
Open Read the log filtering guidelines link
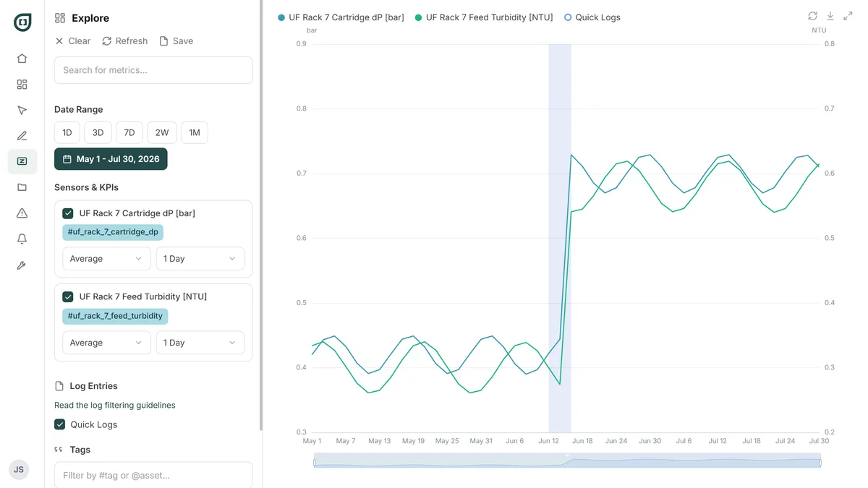115,406
